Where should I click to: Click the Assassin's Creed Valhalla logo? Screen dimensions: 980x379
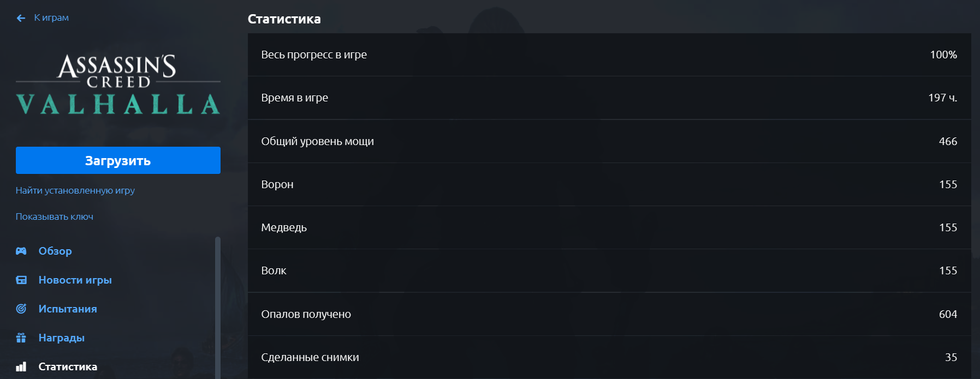click(118, 84)
